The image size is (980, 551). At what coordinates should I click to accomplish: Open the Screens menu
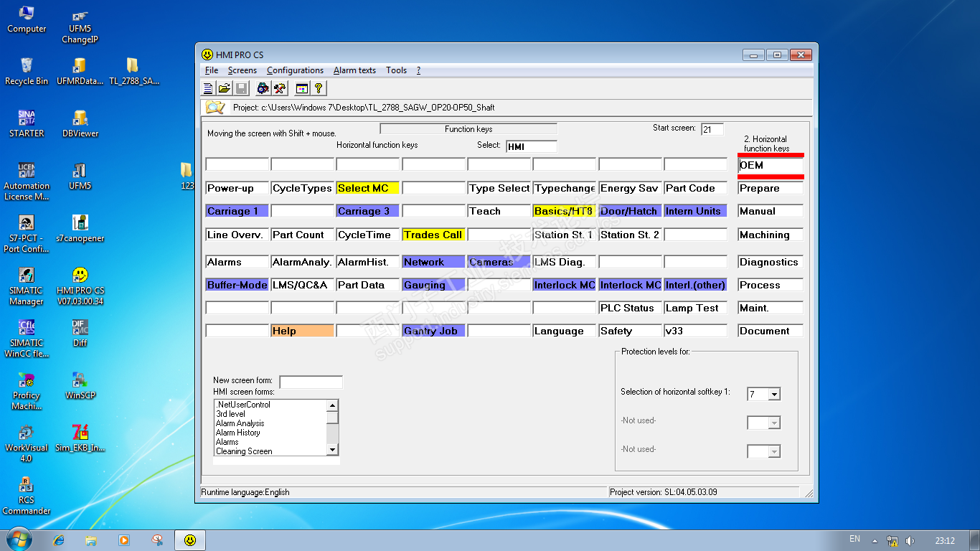242,70
